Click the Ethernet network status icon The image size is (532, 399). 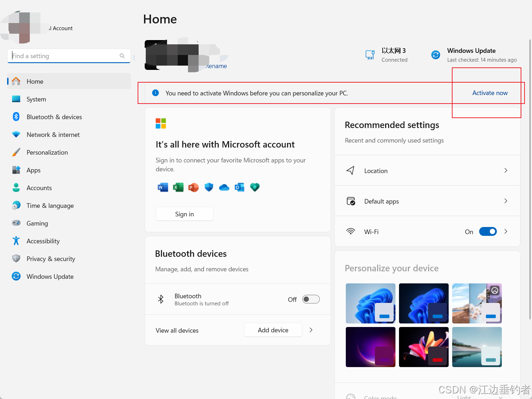[x=370, y=55]
